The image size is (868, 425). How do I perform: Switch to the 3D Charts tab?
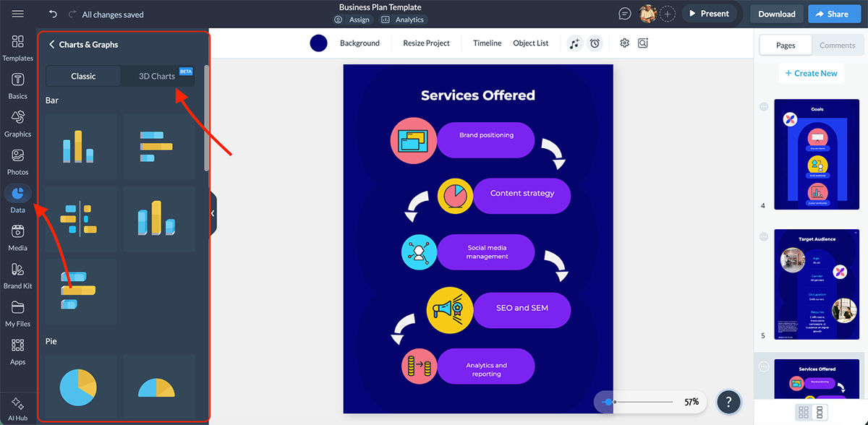(158, 75)
